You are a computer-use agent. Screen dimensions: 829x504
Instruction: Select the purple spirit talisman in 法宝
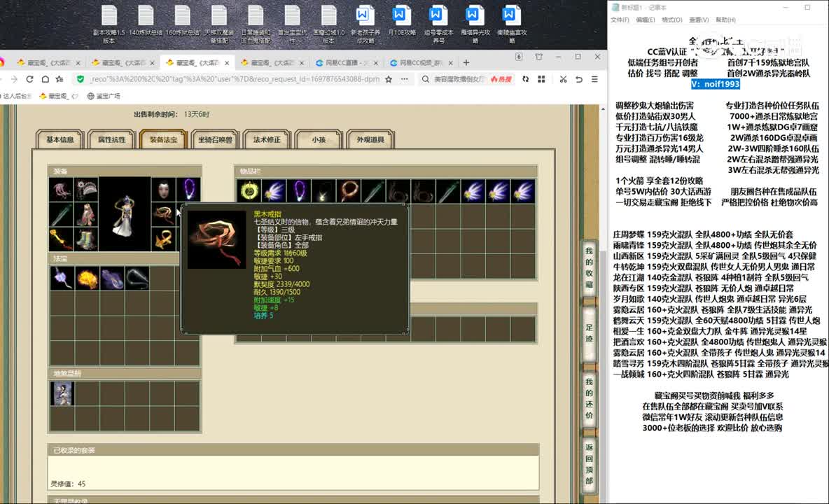[x=62, y=278]
